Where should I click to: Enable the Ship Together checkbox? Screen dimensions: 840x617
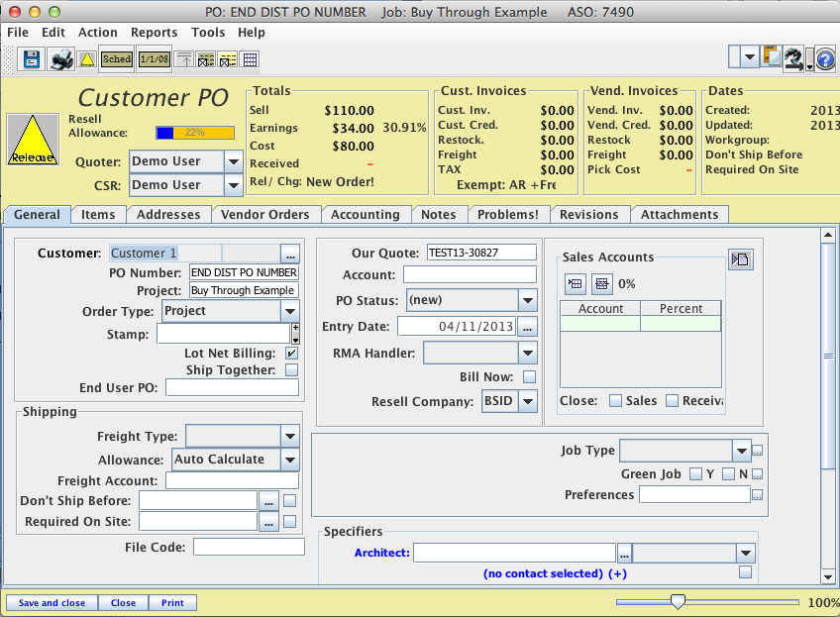point(291,370)
